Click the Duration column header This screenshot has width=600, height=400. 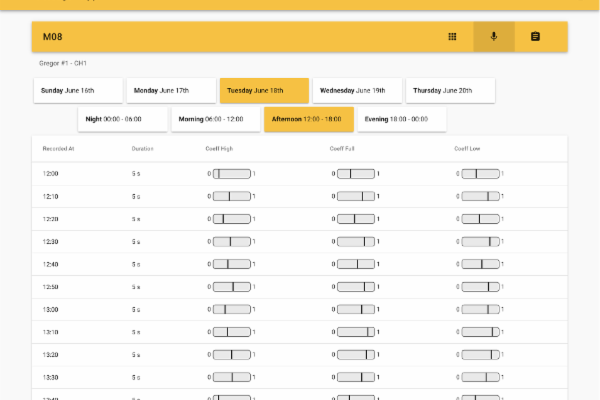point(142,149)
